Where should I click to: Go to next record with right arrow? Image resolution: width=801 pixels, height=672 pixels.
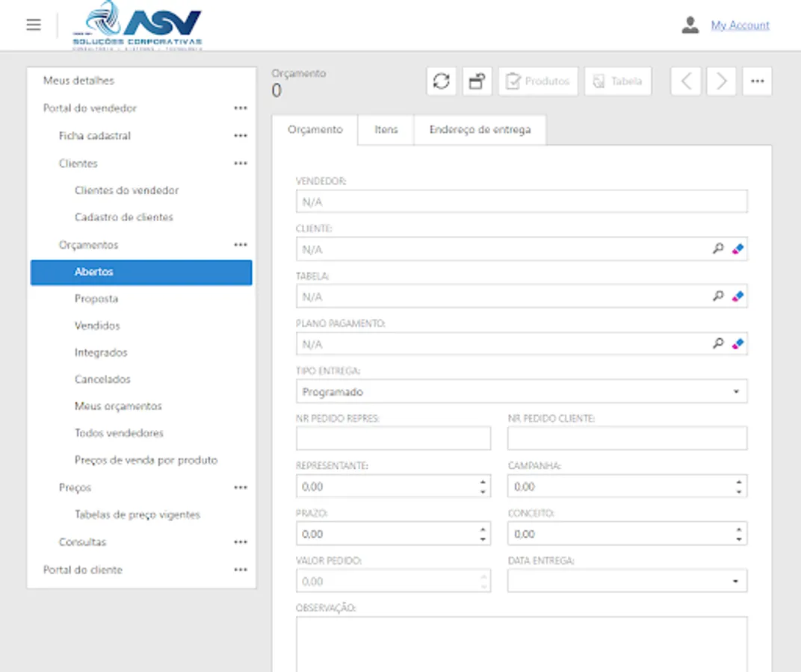point(721,81)
